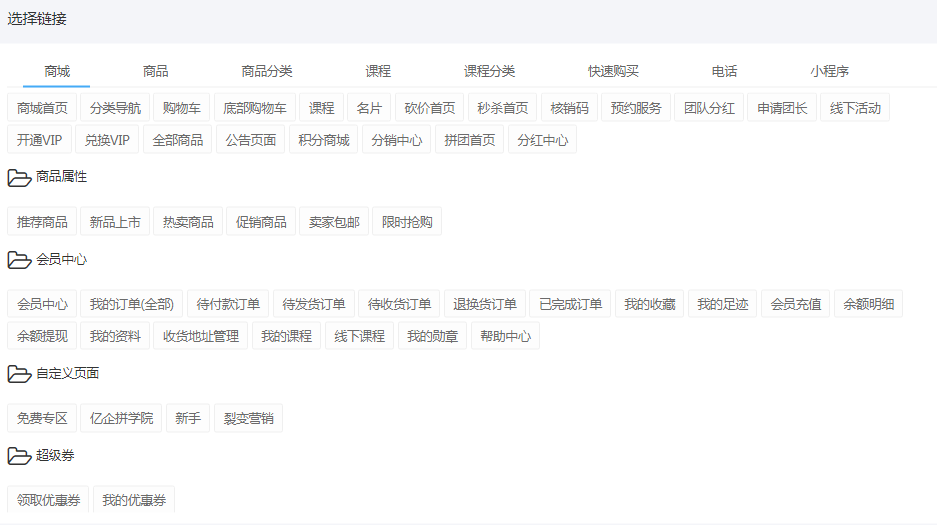Click the 砍价首页 button
Image resolution: width=937 pixels, height=525 pixels.
coord(430,108)
